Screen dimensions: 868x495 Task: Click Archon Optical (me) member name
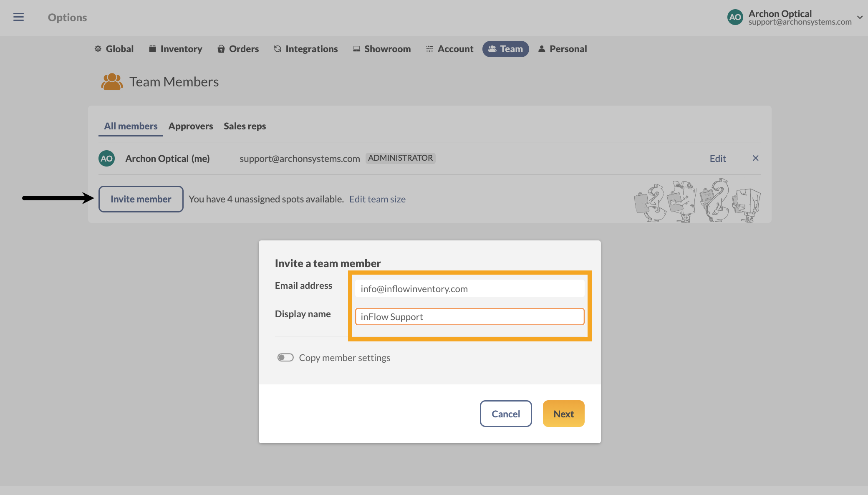[x=167, y=159]
